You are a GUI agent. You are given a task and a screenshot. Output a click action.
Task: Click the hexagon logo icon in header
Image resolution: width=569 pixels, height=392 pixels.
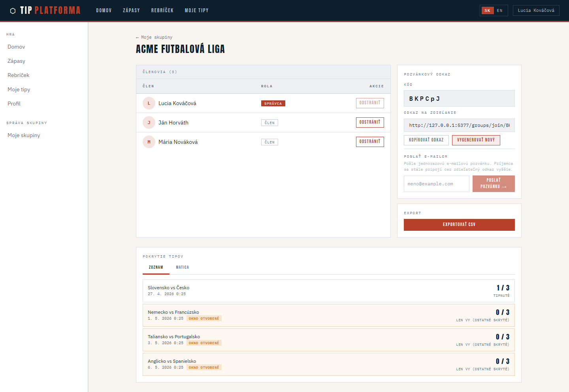click(x=13, y=11)
